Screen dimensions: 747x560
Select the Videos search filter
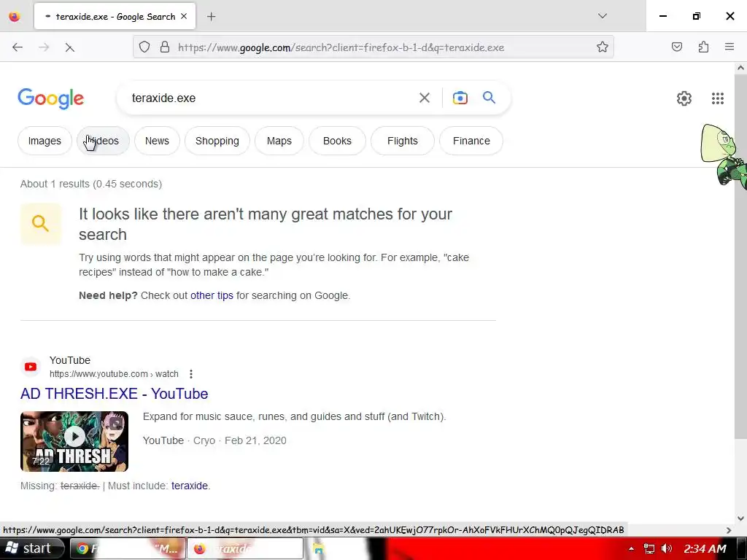tap(103, 141)
